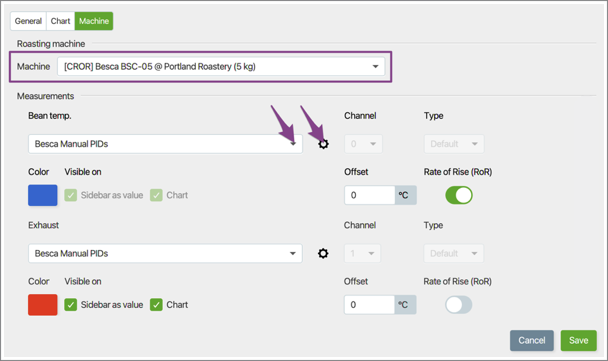The image size is (608, 361).
Task: Uncheck Exhaust Sidebar as value checkbox
Action: pos(71,305)
